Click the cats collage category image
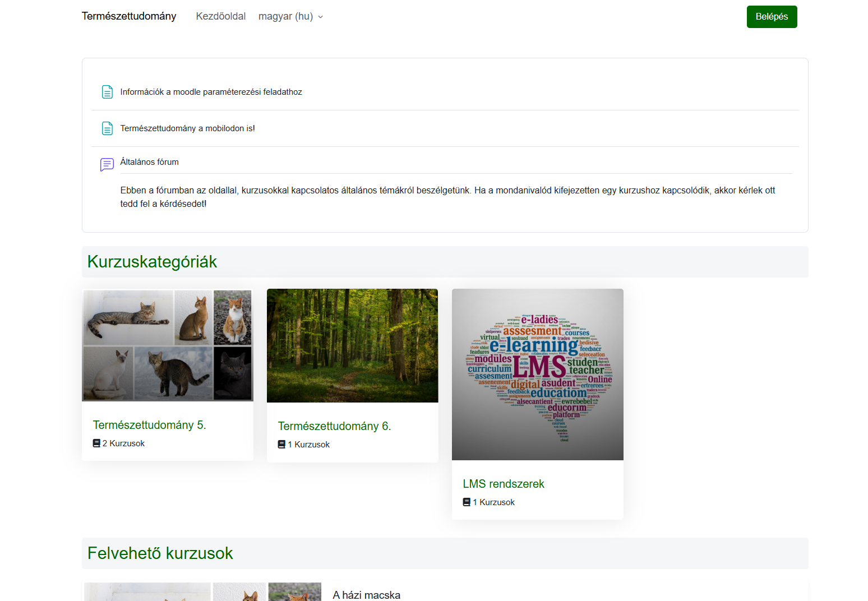 [168, 345]
